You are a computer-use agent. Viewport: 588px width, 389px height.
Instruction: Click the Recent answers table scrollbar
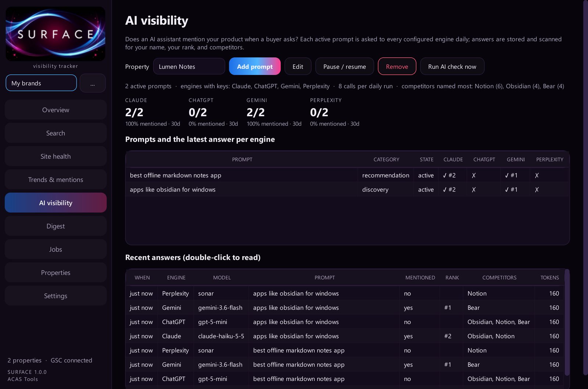click(x=567, y=322)
